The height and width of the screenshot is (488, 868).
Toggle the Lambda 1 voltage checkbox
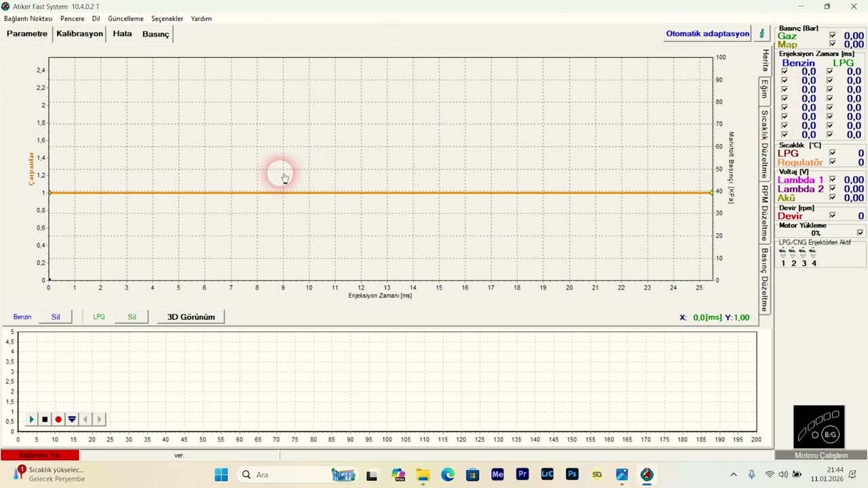pyautogui.click(x=833, y=180)
